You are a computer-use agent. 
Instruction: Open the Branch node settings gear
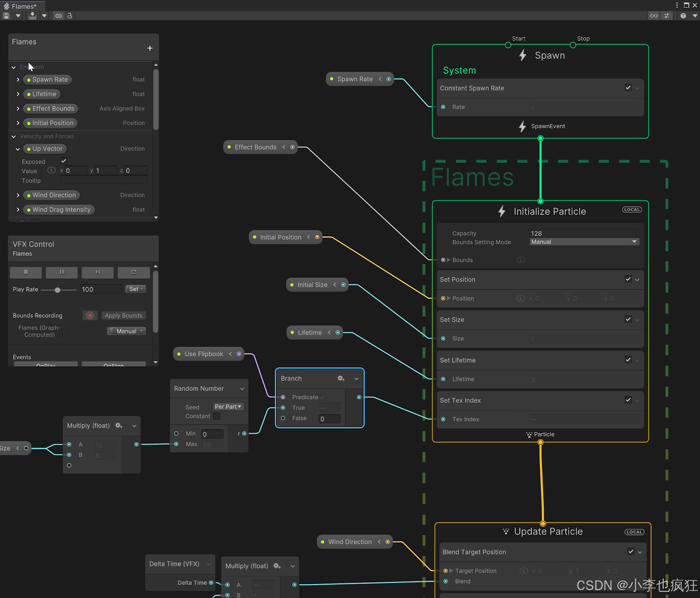341,378
